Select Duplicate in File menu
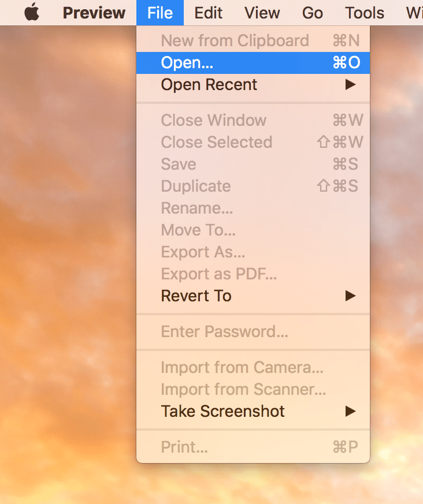423x504 pixels. tap(253, 186)
